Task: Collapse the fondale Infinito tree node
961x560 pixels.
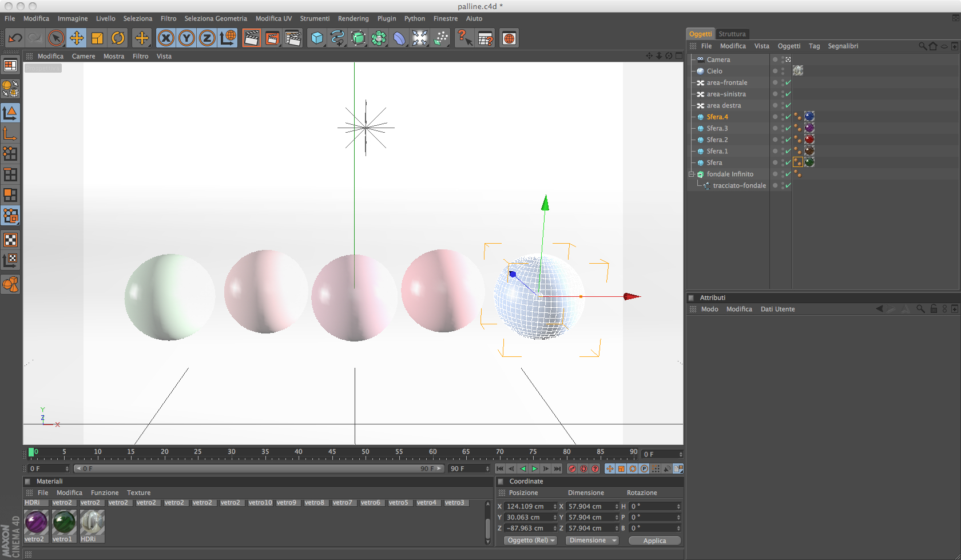Action: click(692, 174)
